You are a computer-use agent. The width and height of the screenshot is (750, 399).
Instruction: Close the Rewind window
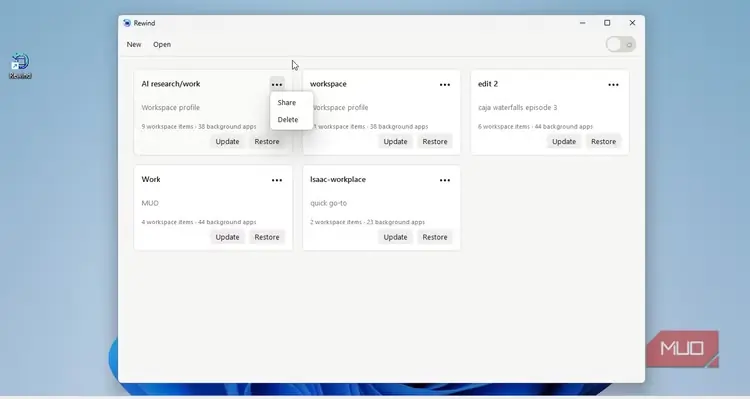(632, 23)
